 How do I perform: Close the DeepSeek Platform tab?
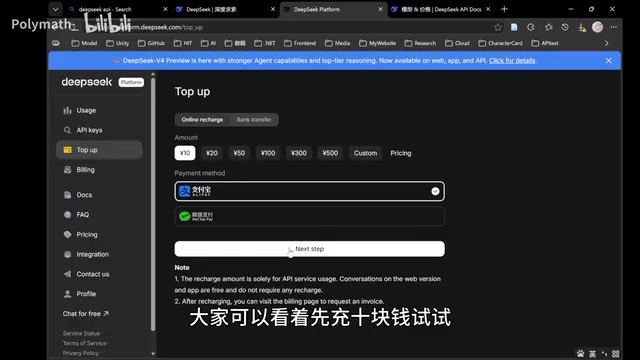click(380, 9)
